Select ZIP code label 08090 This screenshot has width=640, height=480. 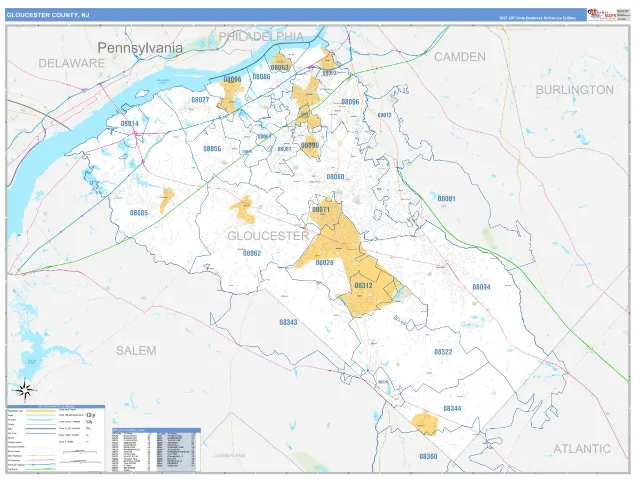click(x=310, y=145)
